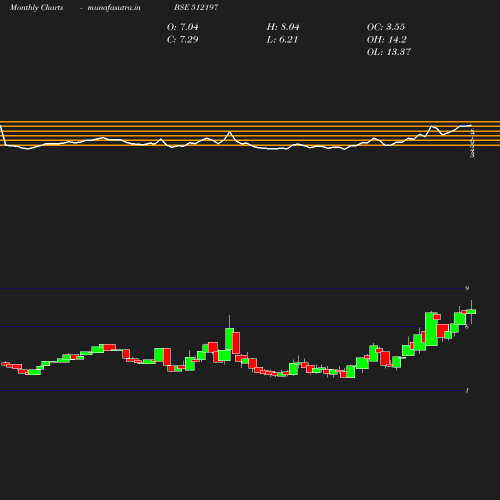Click the OC: 3.55 reading
Viewport: 500px width, 500px height.
386,27
